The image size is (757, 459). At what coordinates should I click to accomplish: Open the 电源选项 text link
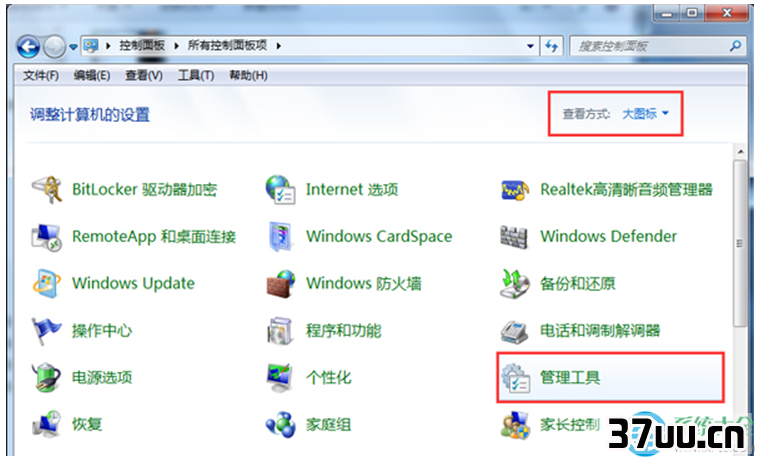click(x=102, y=377)
